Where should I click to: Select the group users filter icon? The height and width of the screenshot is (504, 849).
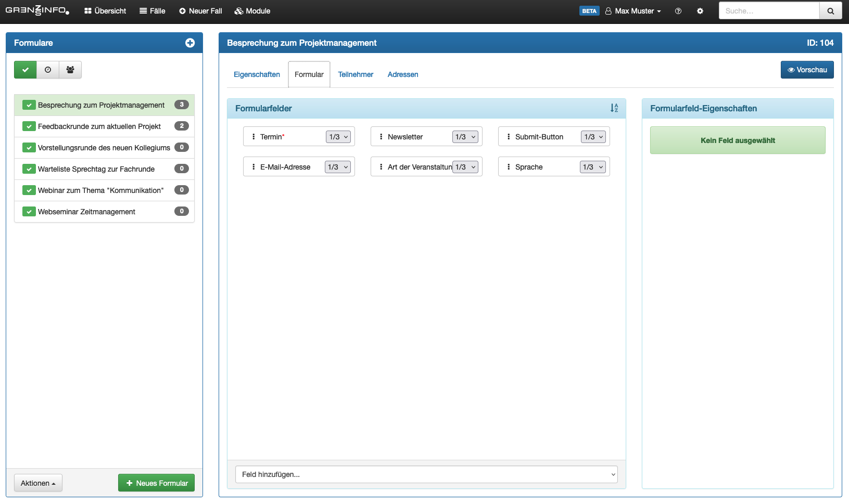click(70, 70)
